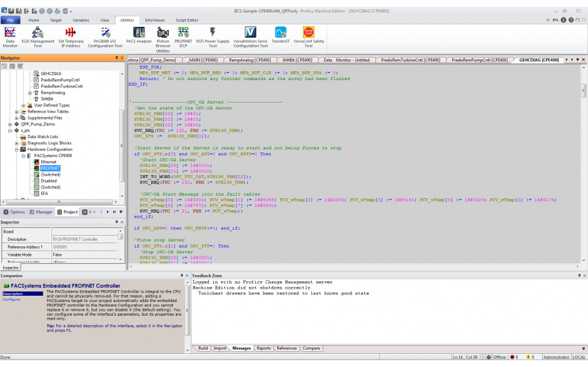Switch to the Home ribbon tab
The height and width of the screenshot is (367, 588).
pos(34,20)
